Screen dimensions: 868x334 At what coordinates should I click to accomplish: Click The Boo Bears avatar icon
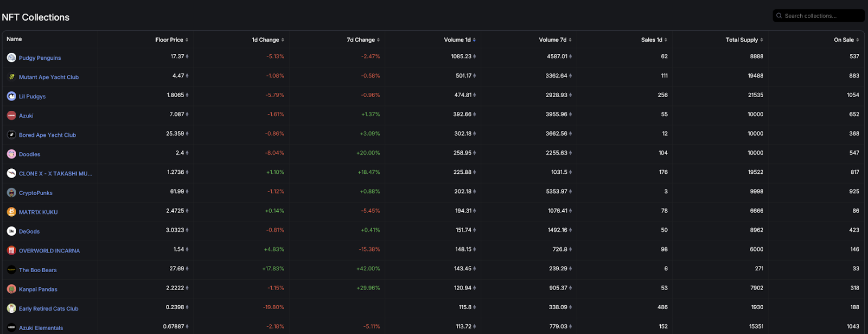[11, 270]
